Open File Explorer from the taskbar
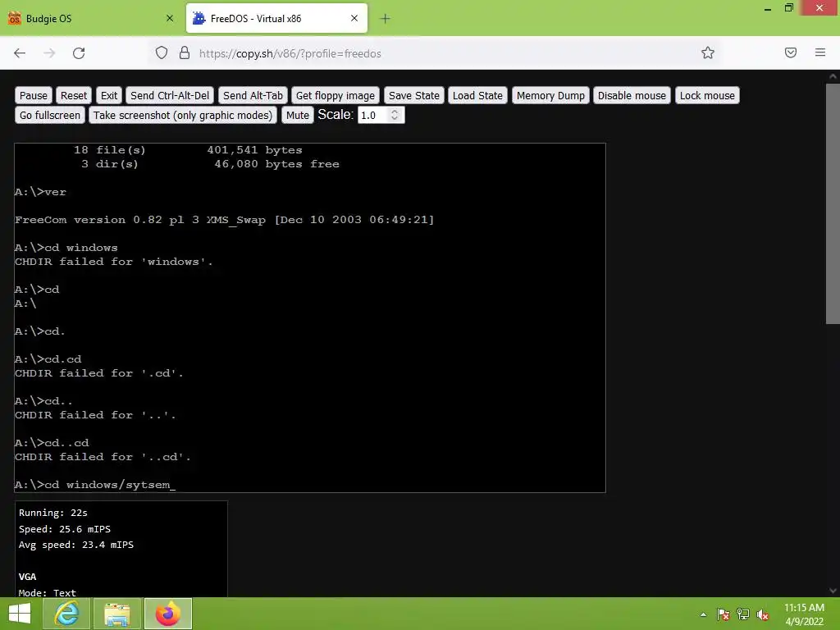Screen dimensions: 840x630 click(117, 614)
